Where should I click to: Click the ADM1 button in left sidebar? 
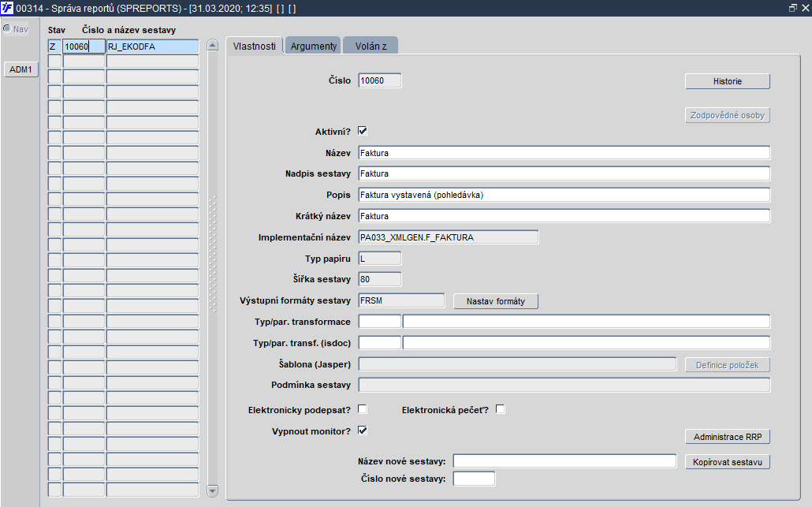click(x=20, y=69)
